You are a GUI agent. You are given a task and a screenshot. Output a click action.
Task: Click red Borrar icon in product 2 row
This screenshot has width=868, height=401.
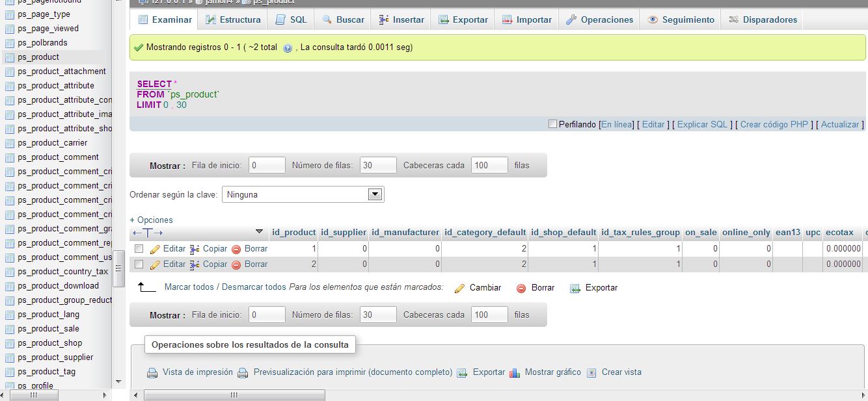(x=236, y=265)
